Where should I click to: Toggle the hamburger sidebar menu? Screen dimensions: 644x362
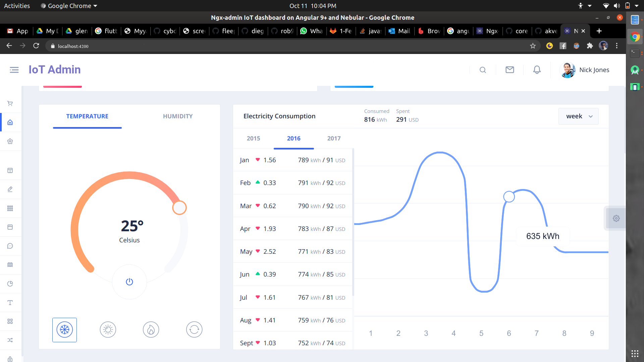14,70
